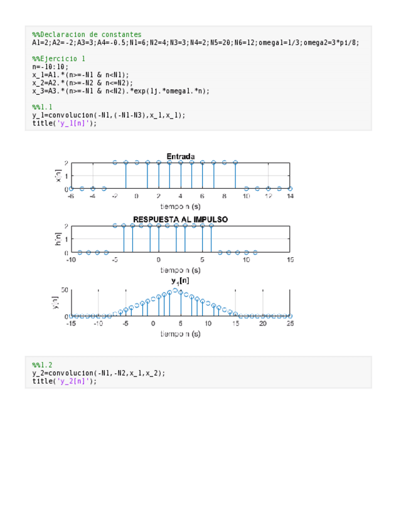Click the 'Declaracion de constantes' comment line

[87, 35]
